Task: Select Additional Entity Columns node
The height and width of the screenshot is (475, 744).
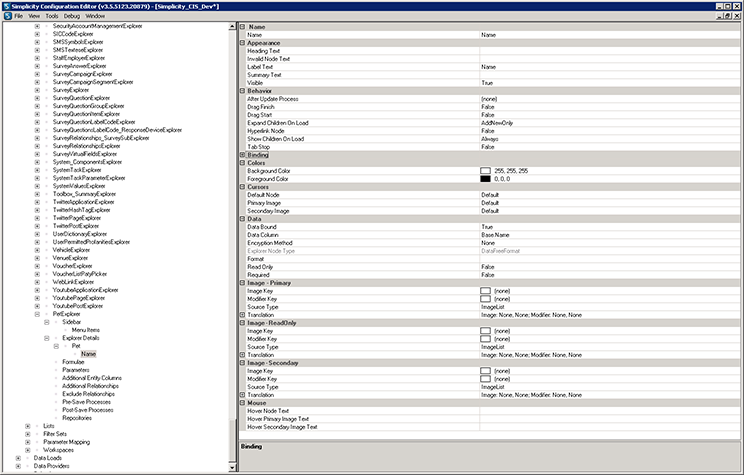Action: coord(92,378)
